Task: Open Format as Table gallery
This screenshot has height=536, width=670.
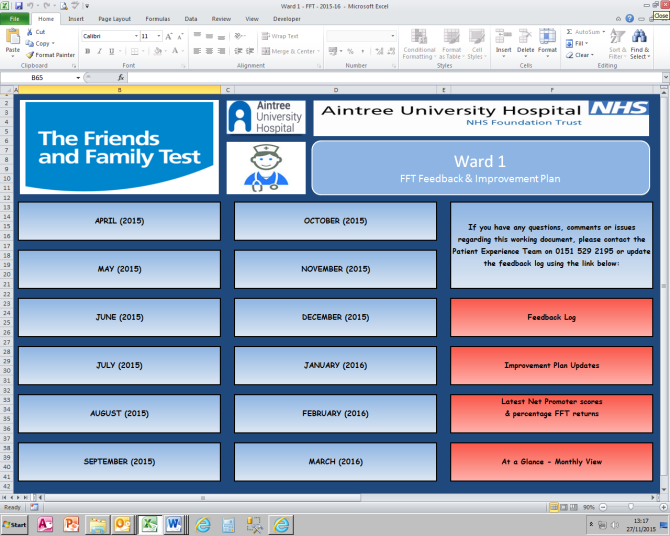Action: click(x=451, y=44)
